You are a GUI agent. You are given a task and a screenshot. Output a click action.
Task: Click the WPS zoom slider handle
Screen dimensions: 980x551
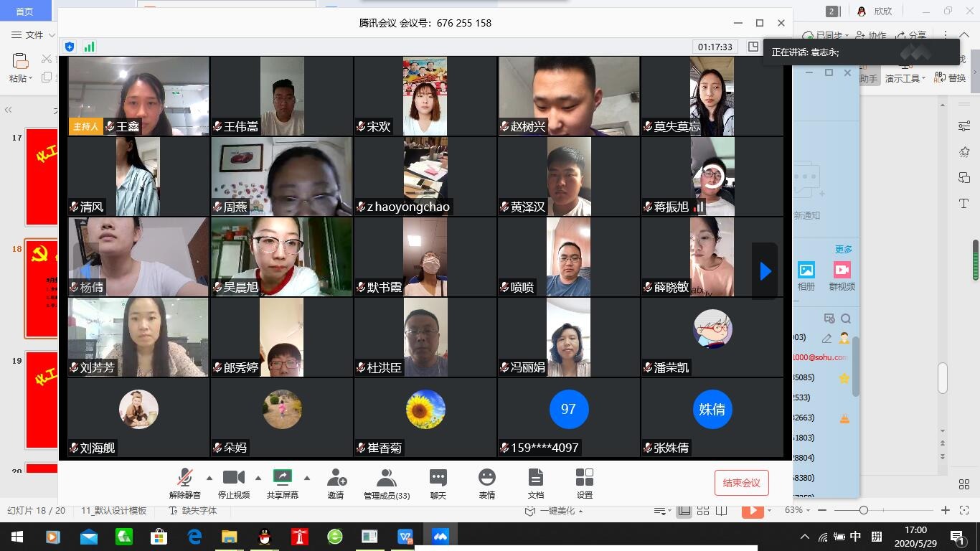864,510
